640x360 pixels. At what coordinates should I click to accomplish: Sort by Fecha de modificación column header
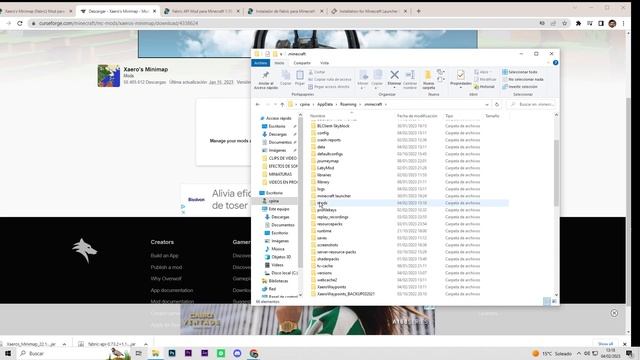(x=417, y=116)
